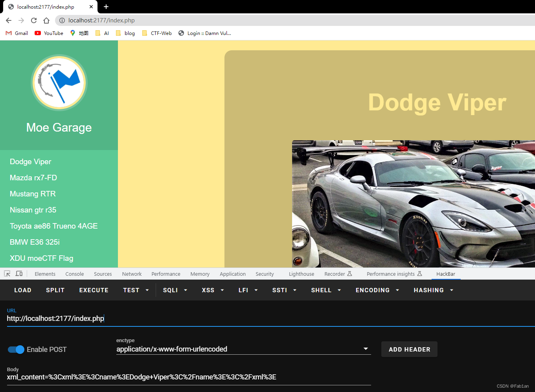
Task: Click the LOAD button in HackBar
Action: pos(23,290)
